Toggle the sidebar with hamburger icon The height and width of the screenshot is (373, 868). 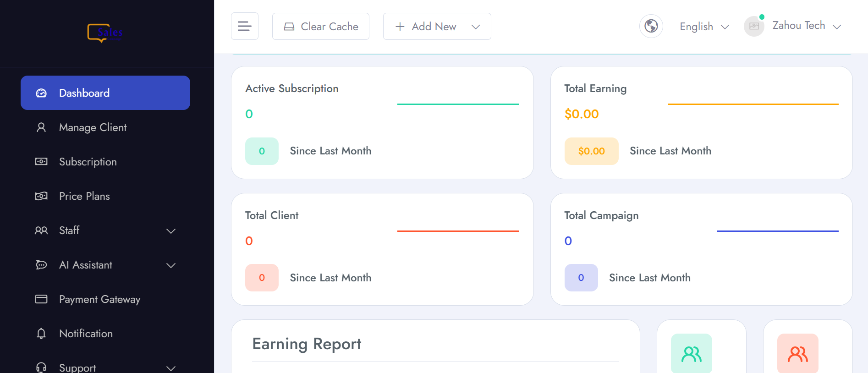pos(244,26)
